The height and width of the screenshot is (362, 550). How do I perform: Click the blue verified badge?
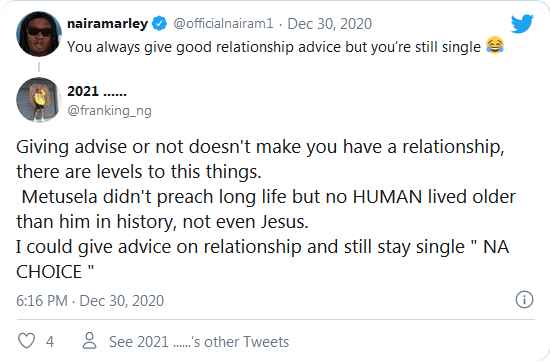click(x=159, y=24)
